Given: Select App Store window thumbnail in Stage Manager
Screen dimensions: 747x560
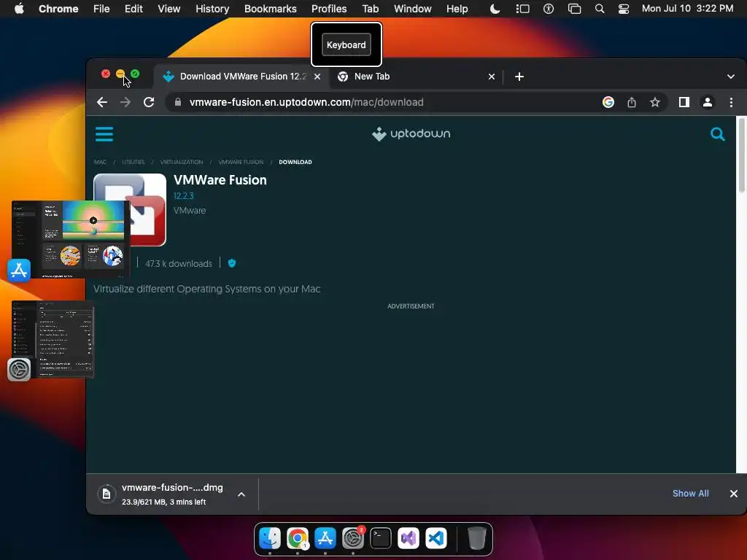Looking at the screenshot, I should (x=71, y=239).
